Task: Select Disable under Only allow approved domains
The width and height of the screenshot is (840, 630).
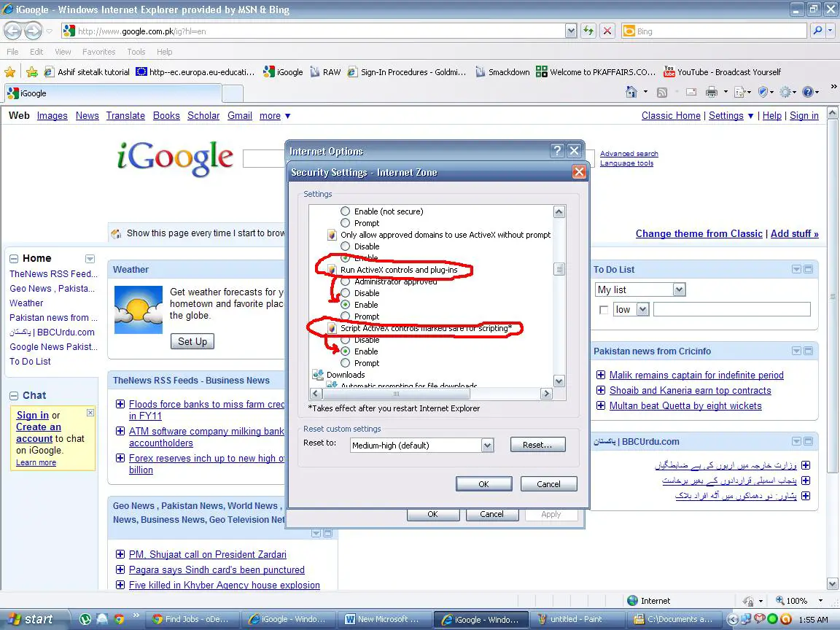Action: (x=345, y=246)
